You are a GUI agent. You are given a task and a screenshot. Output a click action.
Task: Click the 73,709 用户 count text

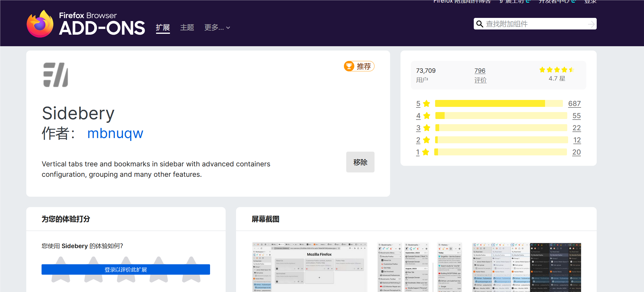pyautogui.click(x=426, y=75)
